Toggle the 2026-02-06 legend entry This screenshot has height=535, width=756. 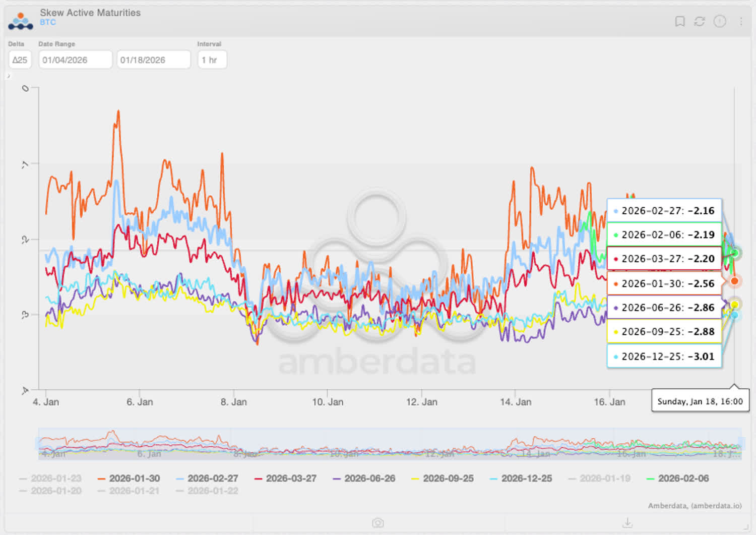pyautogui.click(x=678, y=479)
